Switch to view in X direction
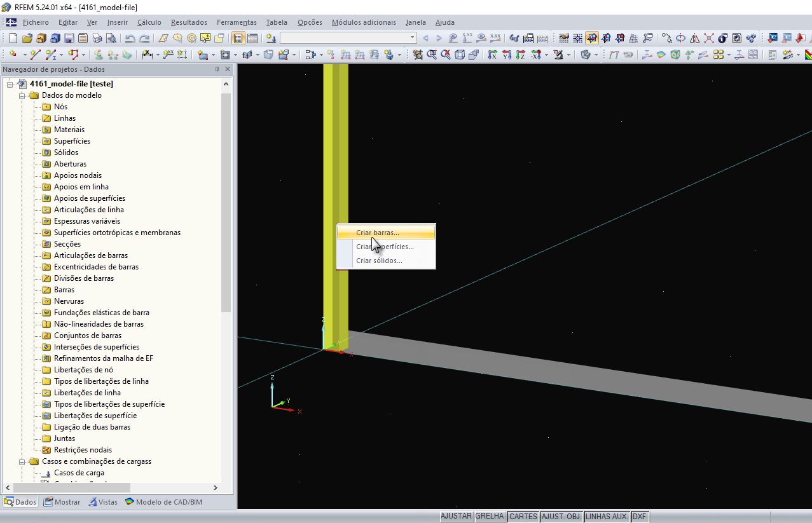The image size is (812, 523). 492,55
